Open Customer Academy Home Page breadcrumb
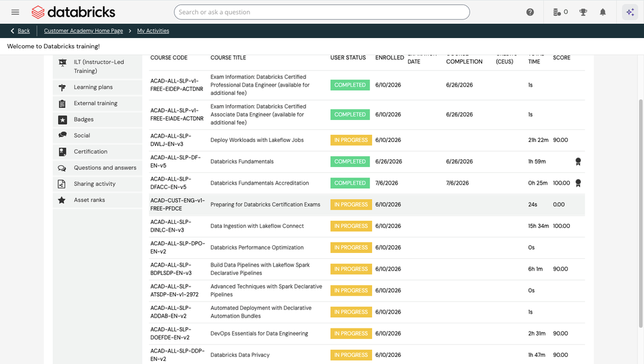Image resolution: width=644 pixels, height=364 pixels. (83, 31)
